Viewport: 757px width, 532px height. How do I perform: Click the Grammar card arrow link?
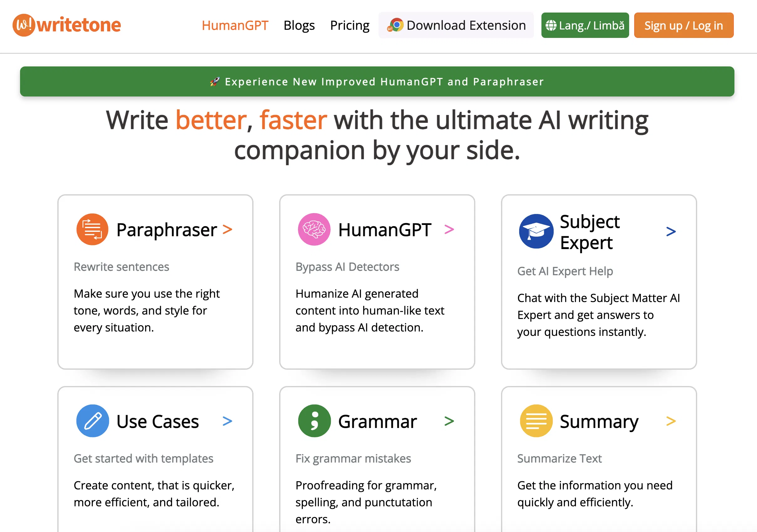[x=449, y=421]
